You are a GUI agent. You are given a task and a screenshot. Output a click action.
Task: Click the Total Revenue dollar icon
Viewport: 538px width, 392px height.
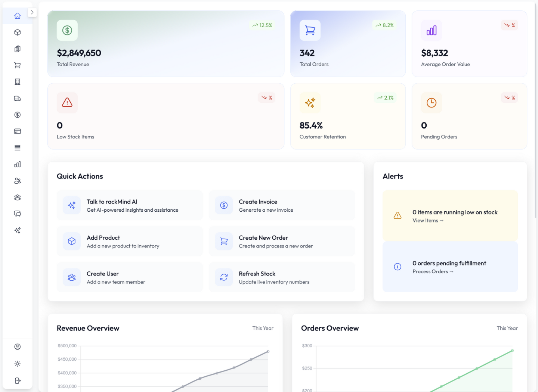tap(67, 30)
